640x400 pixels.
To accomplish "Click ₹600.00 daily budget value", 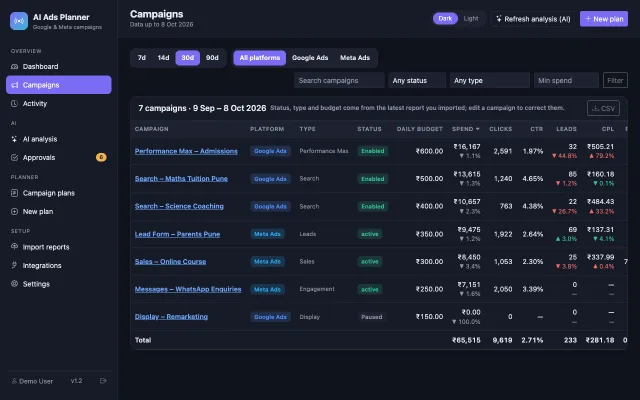I will point(429,151).
